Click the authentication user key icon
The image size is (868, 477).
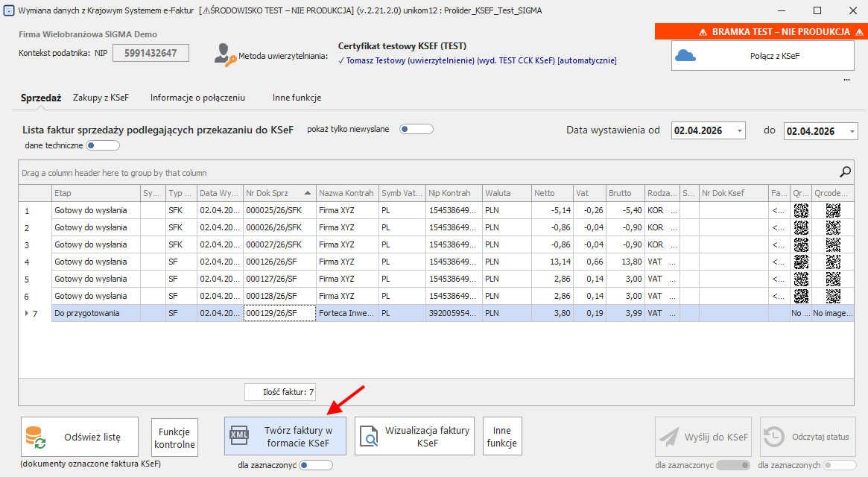click(224, 54)
